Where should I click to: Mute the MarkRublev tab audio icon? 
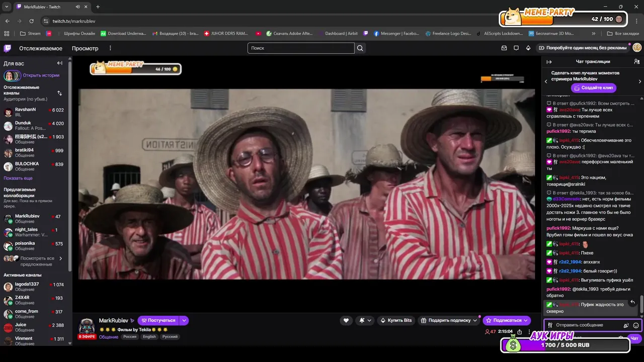(77, 7)
